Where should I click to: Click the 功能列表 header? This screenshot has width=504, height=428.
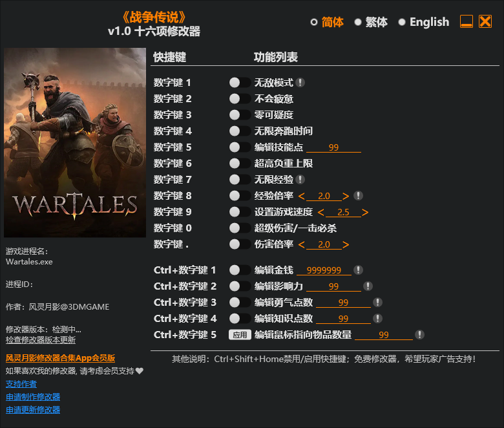tap(276, 57)
